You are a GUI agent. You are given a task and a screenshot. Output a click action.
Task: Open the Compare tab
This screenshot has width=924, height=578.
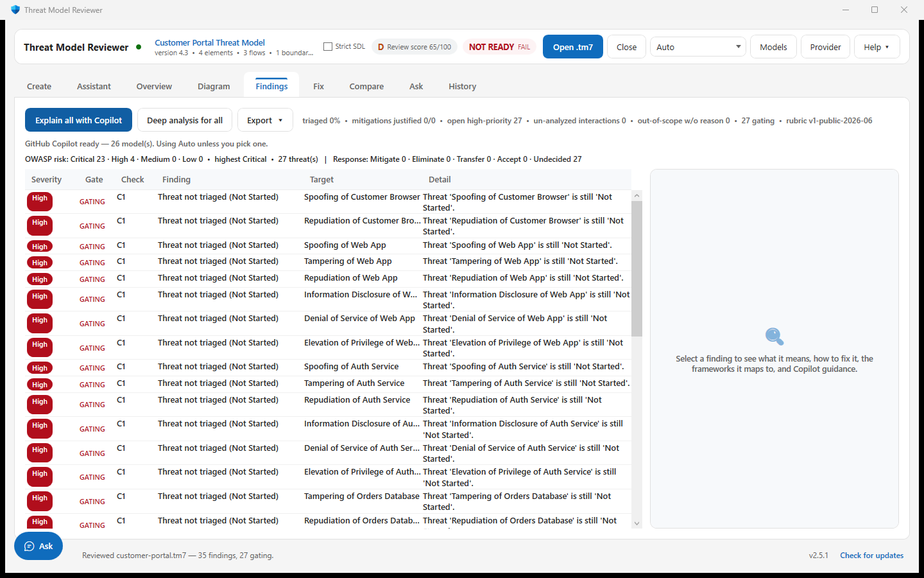366,86
